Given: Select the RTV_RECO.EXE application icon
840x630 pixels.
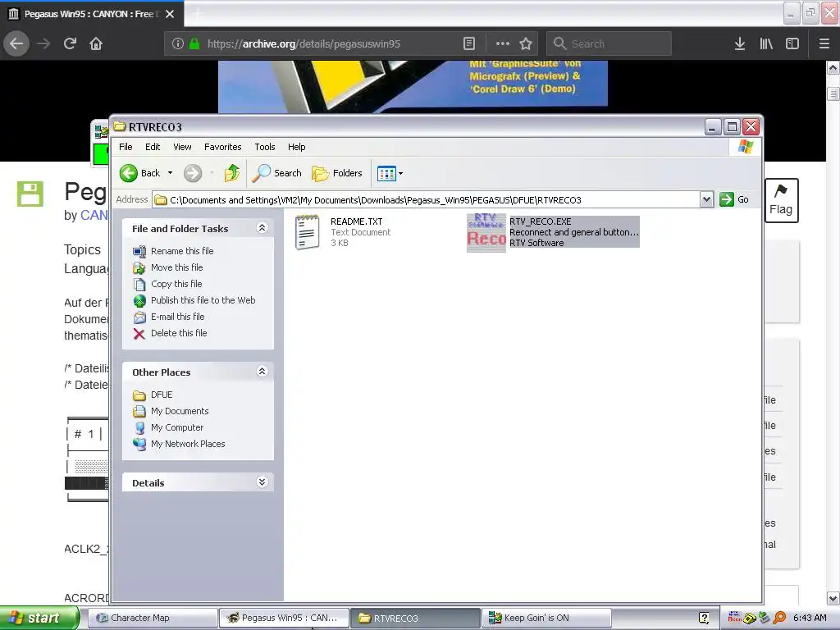Looking at the screenshot, I should pos(486,232).
